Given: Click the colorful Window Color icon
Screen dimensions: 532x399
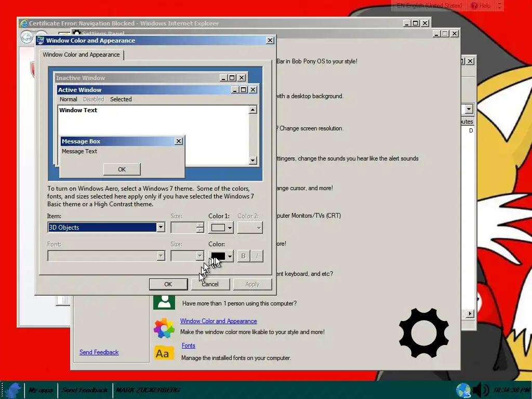Looking at the screenshot, I should (x=164, y=328).
